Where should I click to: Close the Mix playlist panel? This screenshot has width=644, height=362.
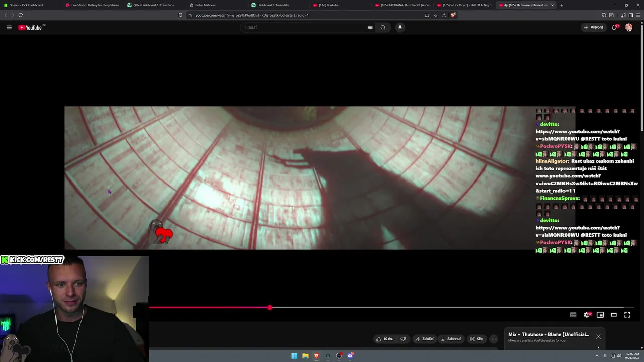(598, 337)
